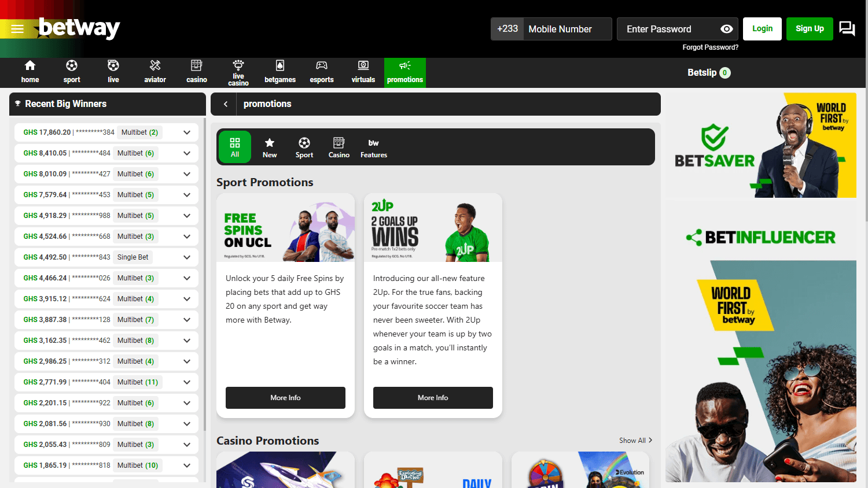
Task: Open the betgames section icon
Action: [x=279, y=72]
